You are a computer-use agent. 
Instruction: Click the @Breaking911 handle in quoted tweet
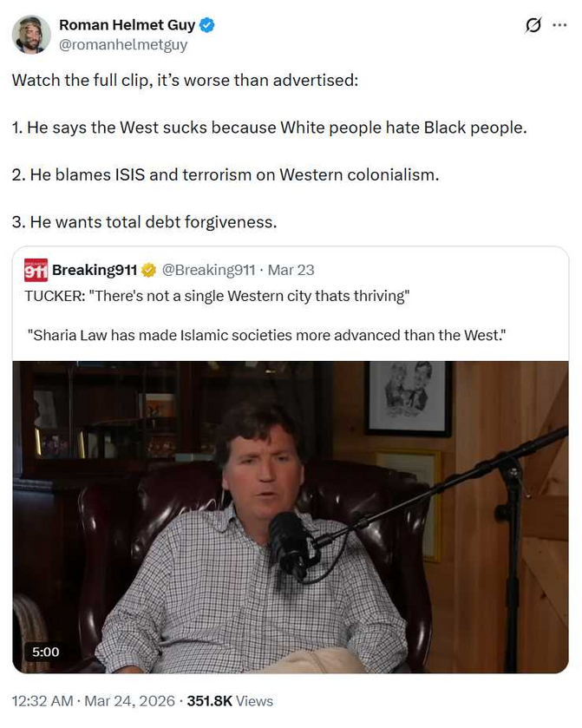coord(208,270)
